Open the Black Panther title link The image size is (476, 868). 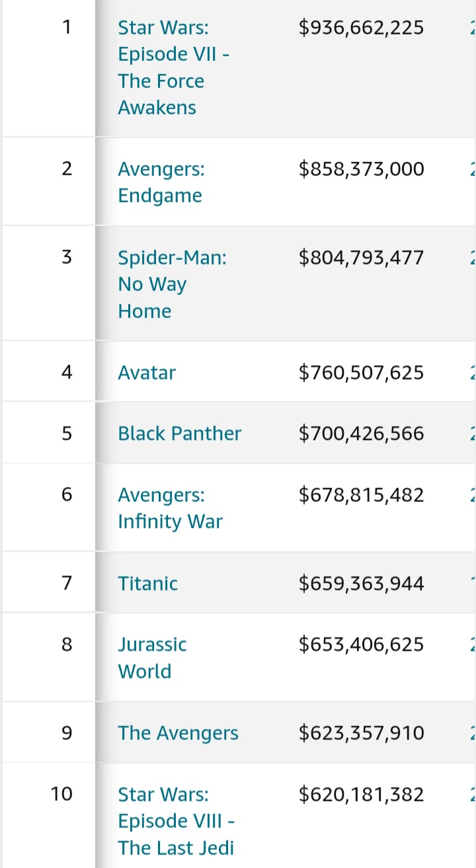179,433
